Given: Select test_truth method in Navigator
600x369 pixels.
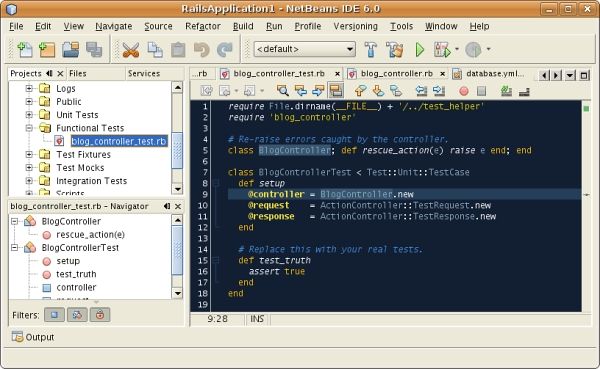Looking at the screenshot, I should (76, 274).
